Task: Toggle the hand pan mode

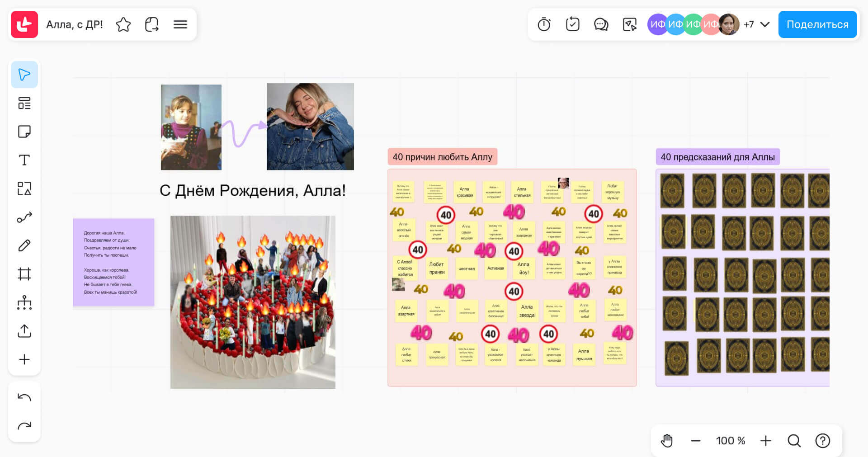Action: click(x=667, y=440)
